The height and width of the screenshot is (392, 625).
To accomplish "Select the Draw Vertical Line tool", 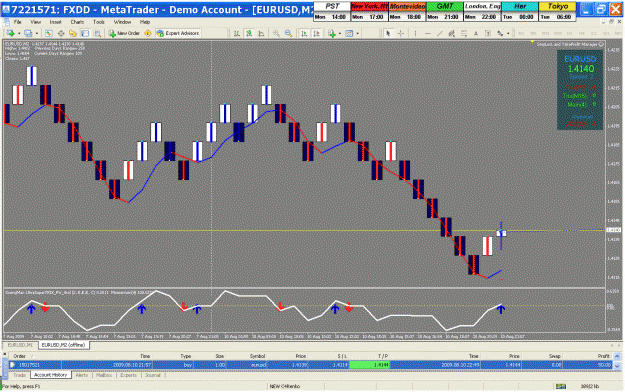I will [415, 33].
